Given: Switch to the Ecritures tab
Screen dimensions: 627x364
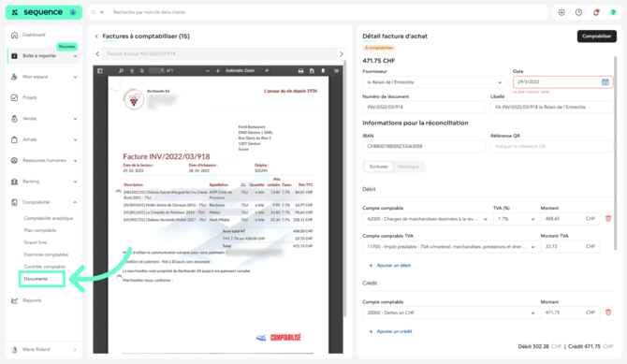Looking at the screenshot, I should [378, 167].
